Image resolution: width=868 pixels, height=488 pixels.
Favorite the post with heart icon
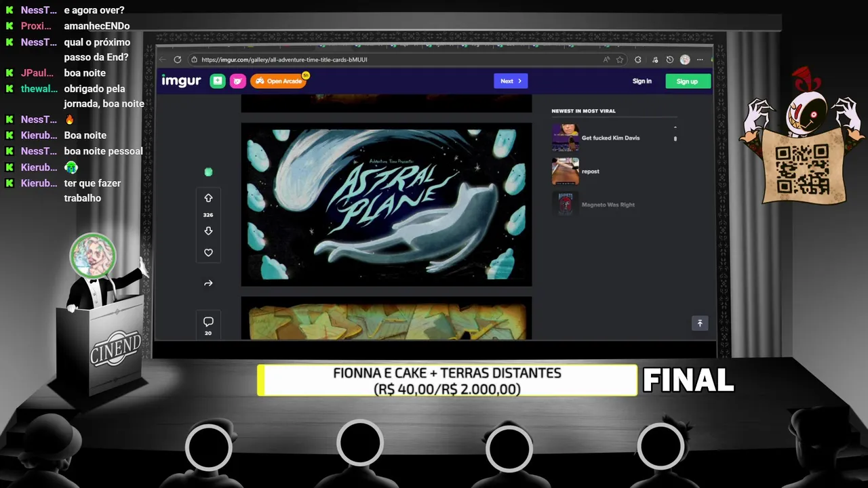208,253
